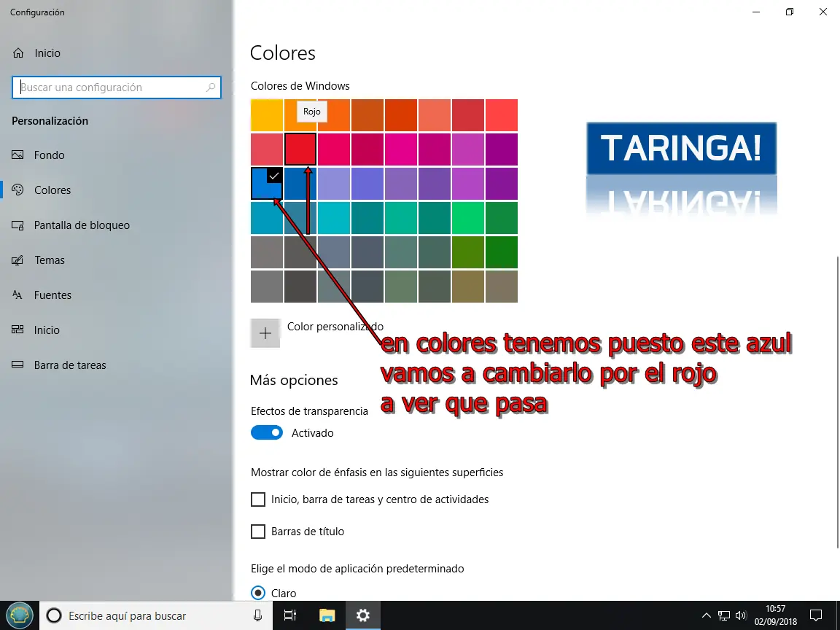Pick the bright green swatch in fourth row
This screenshot has width=840, height=630.
click(467, 218)
